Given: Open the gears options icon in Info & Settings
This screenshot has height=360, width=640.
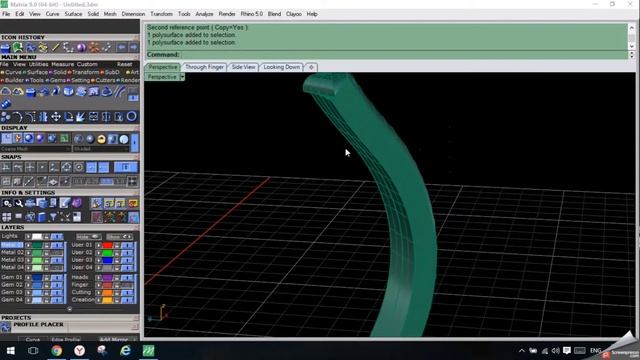Looking at the screenshot, I should pos(7,203).
